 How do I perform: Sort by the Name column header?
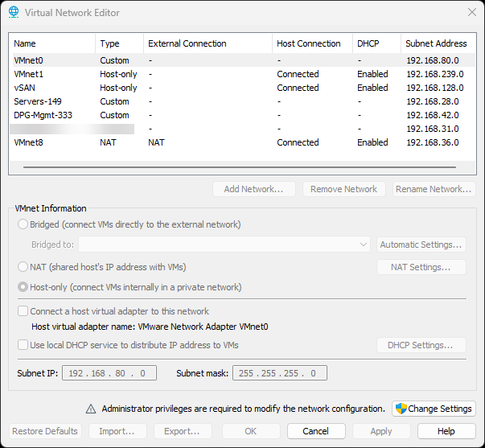pos(52,43)
